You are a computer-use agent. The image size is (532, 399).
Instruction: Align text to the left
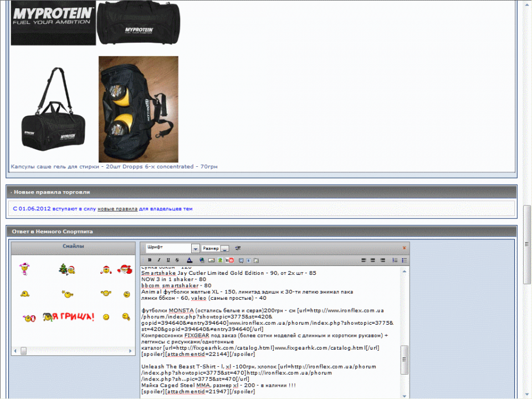[364, 260]
